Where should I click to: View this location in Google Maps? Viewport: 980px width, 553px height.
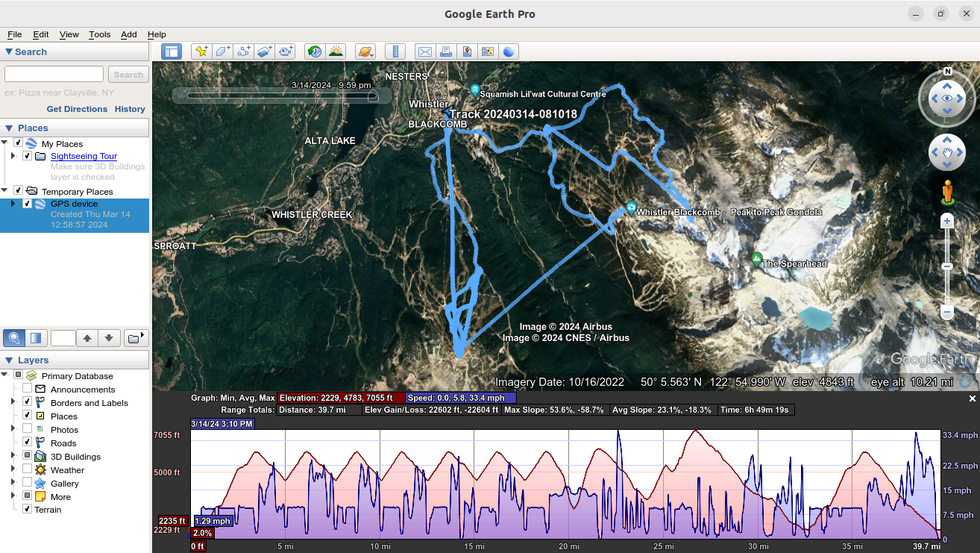pyautogui.click(x=488, y=51)
